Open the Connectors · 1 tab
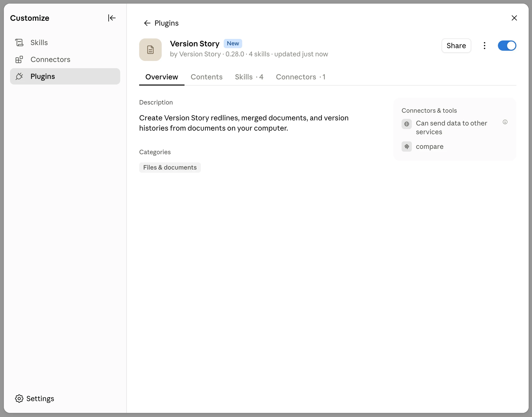The width and height of the screenshot is (532, 417). 301,77
